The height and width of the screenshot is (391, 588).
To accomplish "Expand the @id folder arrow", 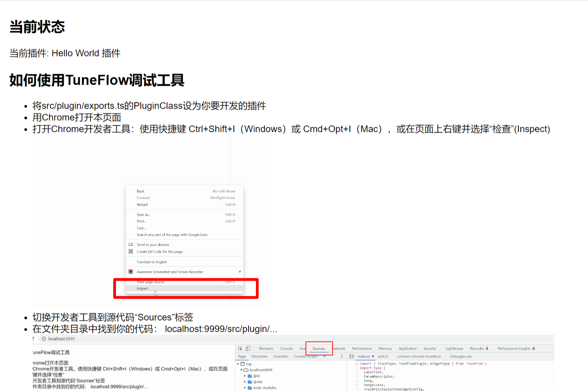I will point(245,376).
